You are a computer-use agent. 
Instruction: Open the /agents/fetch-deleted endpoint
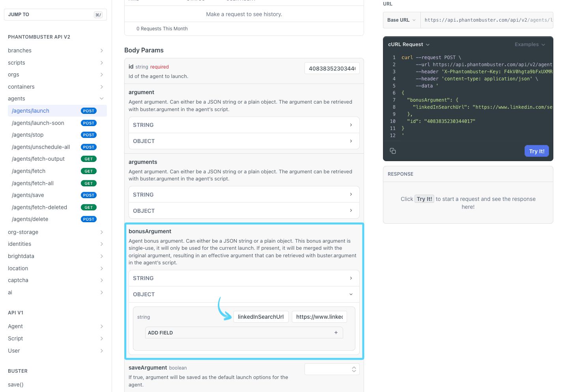pyautogui.click(x=57, y=207)
